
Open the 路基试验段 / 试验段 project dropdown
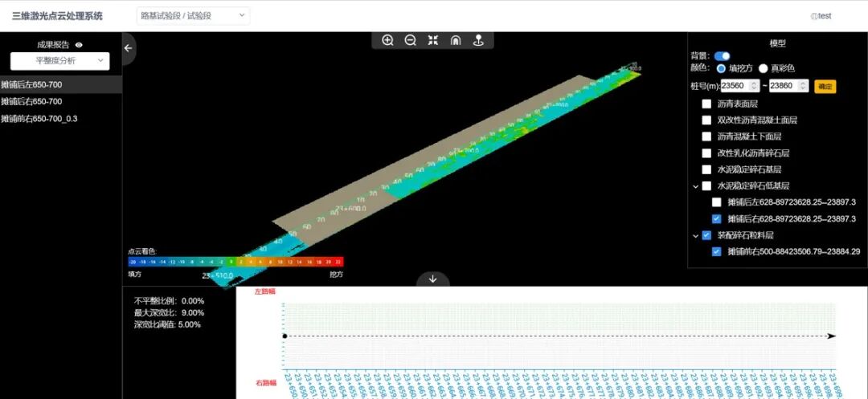193,15
